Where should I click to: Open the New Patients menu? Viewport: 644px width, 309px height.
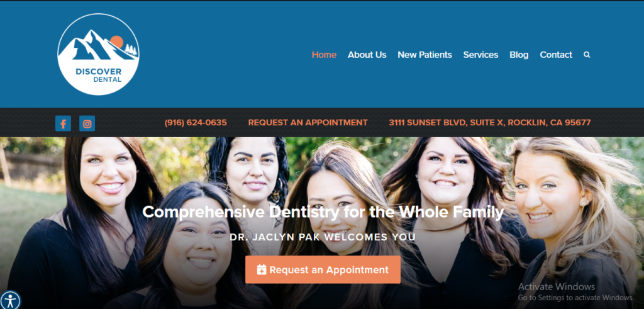425,55
